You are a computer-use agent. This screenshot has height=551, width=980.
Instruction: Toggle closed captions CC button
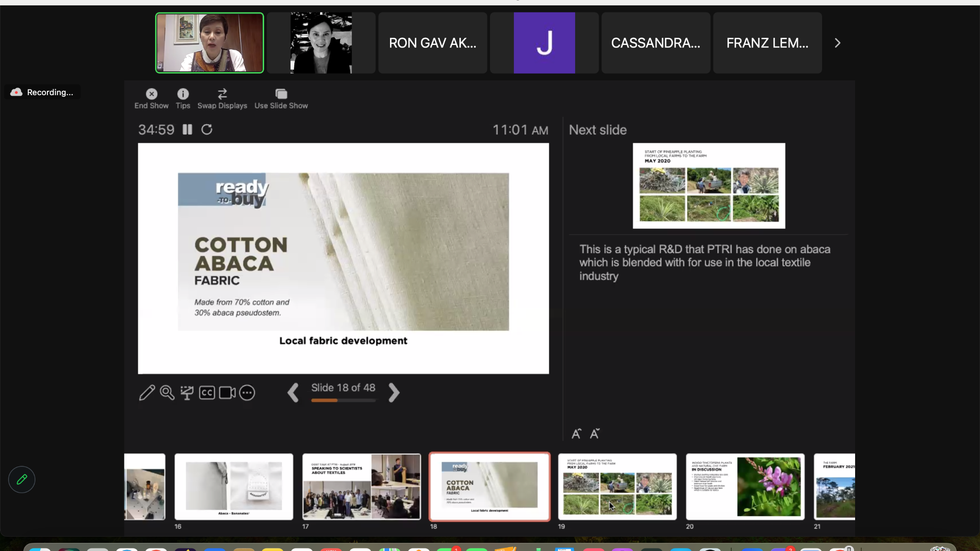click(x=207, y=393)
